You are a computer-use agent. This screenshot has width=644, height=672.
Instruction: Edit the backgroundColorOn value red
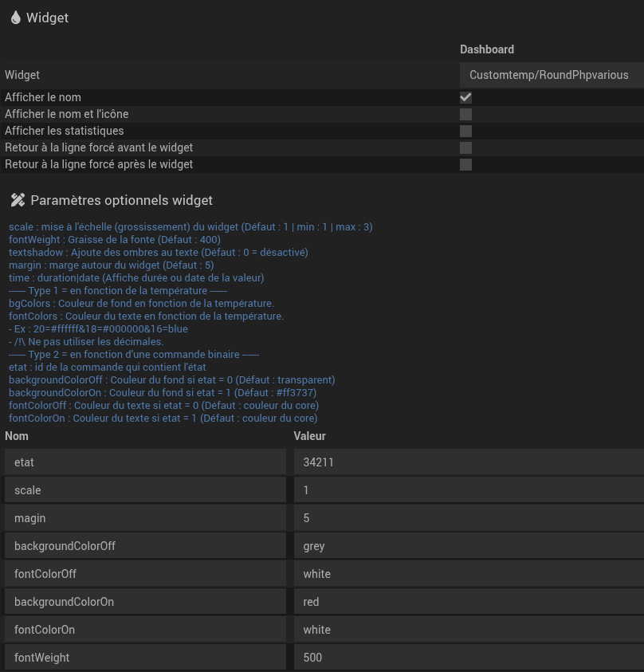(x=469, y=602)
